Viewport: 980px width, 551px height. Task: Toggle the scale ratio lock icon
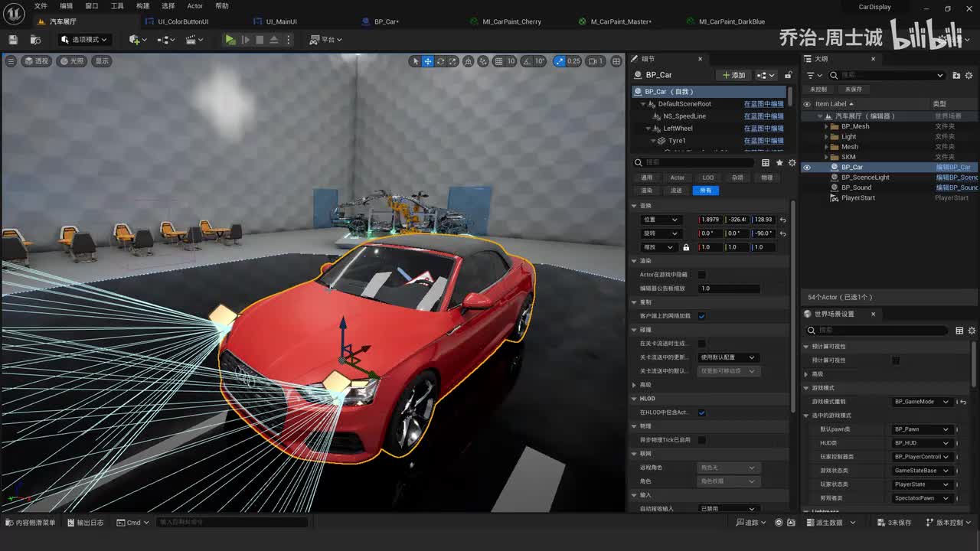pos(686,247)
